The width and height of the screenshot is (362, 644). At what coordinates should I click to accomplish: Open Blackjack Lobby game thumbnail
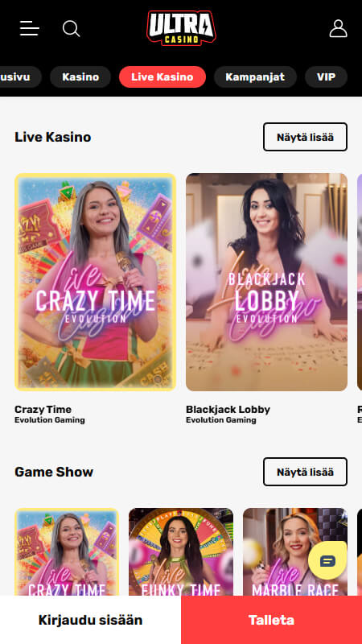(266, 282)
